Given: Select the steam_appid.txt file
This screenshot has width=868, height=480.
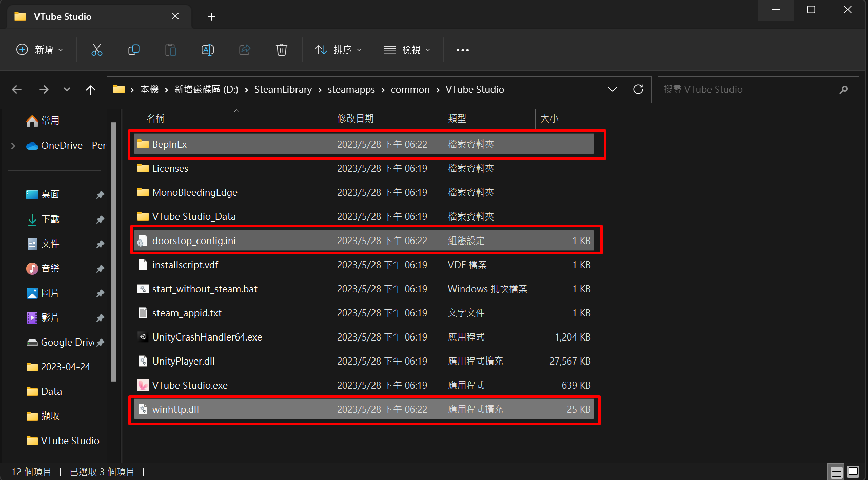Looking at the screenshot, I should point(364,313).
